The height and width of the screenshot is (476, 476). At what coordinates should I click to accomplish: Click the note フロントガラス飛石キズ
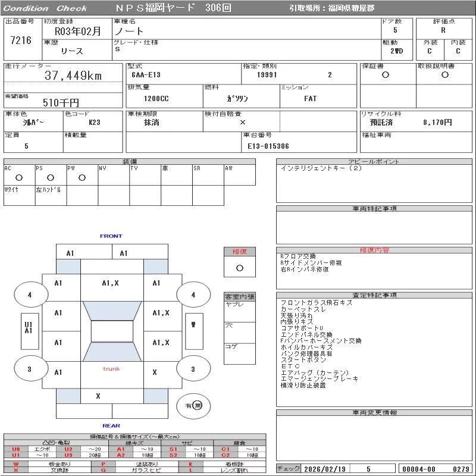(x=317, y=303)
